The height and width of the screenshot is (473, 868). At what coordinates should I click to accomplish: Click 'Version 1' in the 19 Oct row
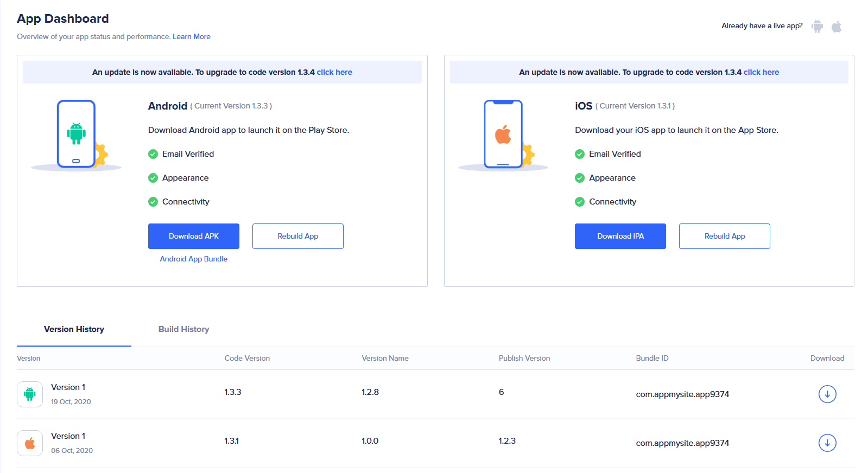[68, 387]
